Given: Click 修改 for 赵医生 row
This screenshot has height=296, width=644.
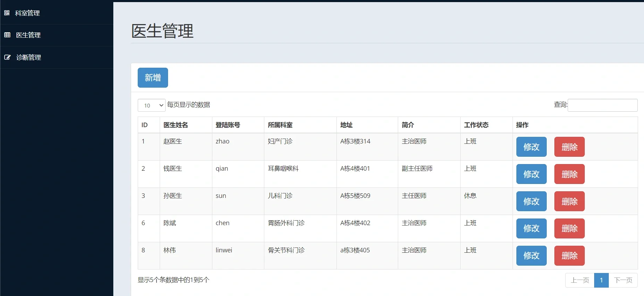Looking at the screenshot, I should (531, 147).
